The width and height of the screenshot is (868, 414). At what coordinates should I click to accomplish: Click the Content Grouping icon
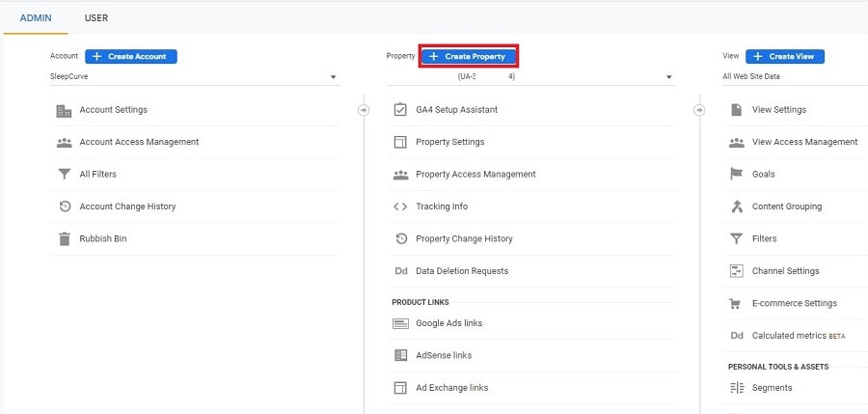tap(736, 207)
